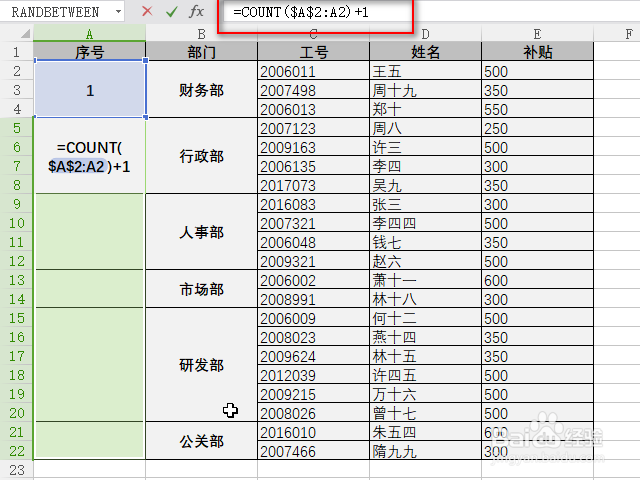
Task: Select empty green cell beside 市场部
Action: coord(89,289)
